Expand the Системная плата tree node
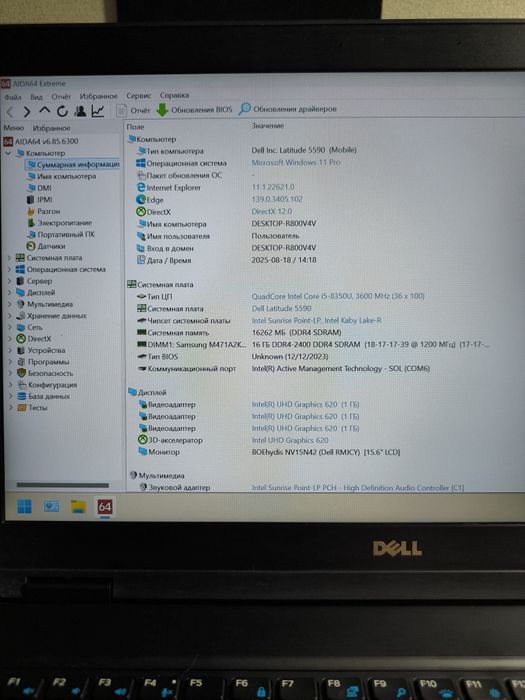525x700 pixels. pyautogui.click(x=9, y=258)
